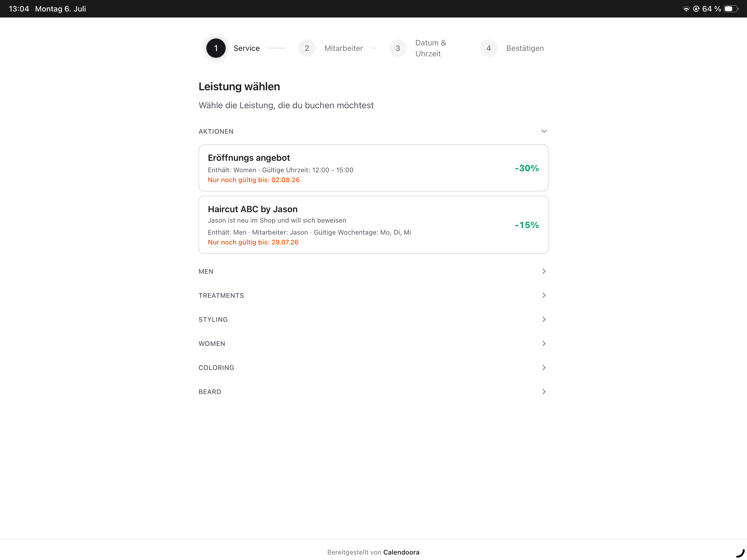Click the WOMEN category label
This screenshot has height=560, width=747.
[x=211, y=343]
